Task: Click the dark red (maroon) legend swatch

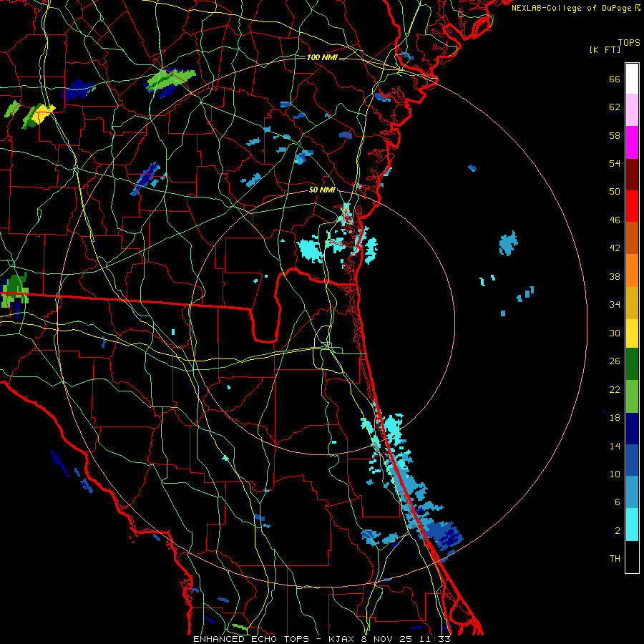Action: [x=632, y=174]
